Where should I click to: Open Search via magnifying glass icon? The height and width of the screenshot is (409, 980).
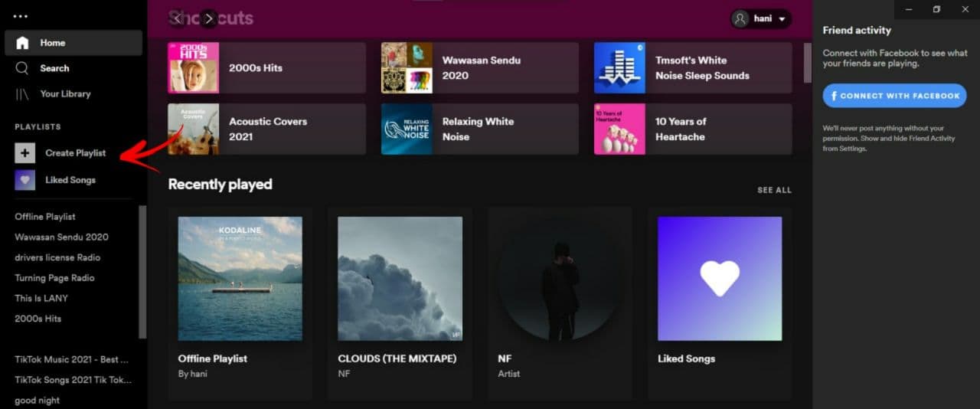click(23, 68)
